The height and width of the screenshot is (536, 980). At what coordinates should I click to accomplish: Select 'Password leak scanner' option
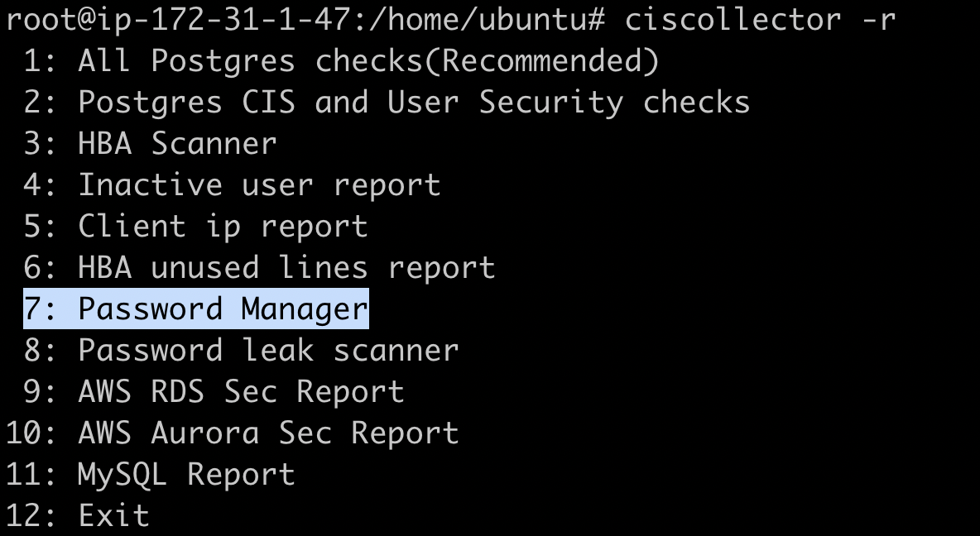[x=268, y=350]
